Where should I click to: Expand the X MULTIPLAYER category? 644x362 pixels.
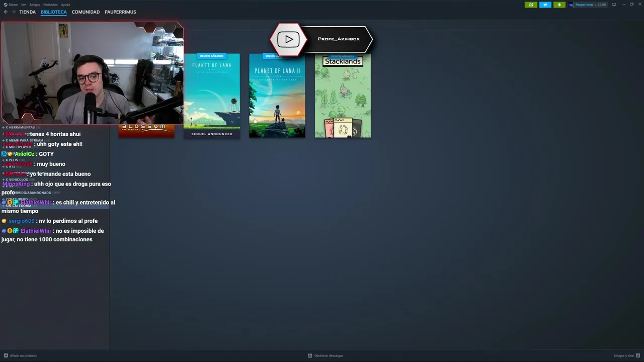tap(19, 147)
